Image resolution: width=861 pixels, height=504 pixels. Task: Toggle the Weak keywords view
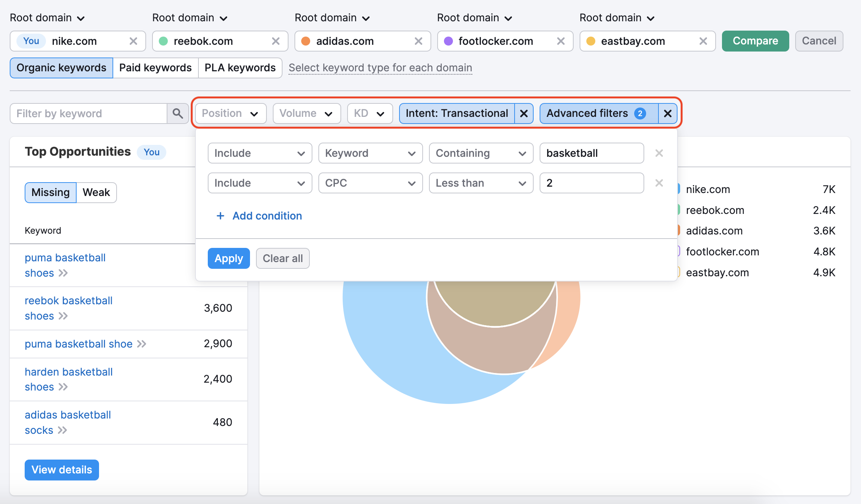tap(95, 192)
